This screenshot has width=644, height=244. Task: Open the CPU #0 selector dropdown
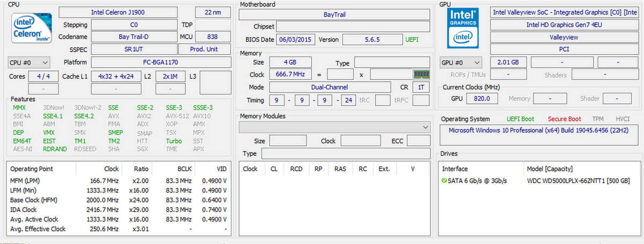[30, 62]
